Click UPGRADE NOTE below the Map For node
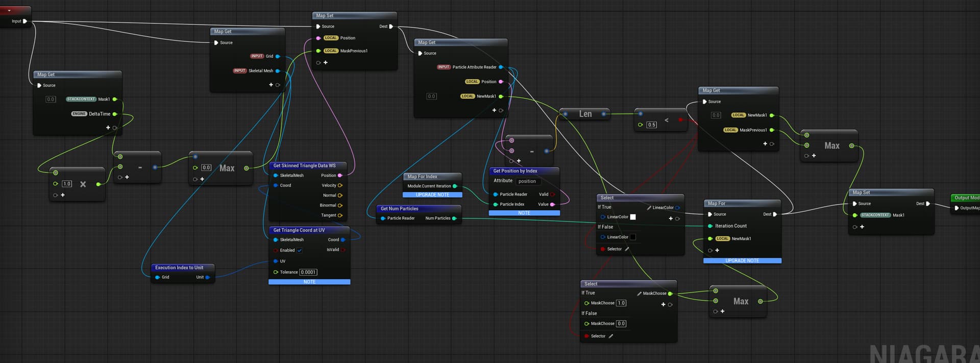 point(742,260)
